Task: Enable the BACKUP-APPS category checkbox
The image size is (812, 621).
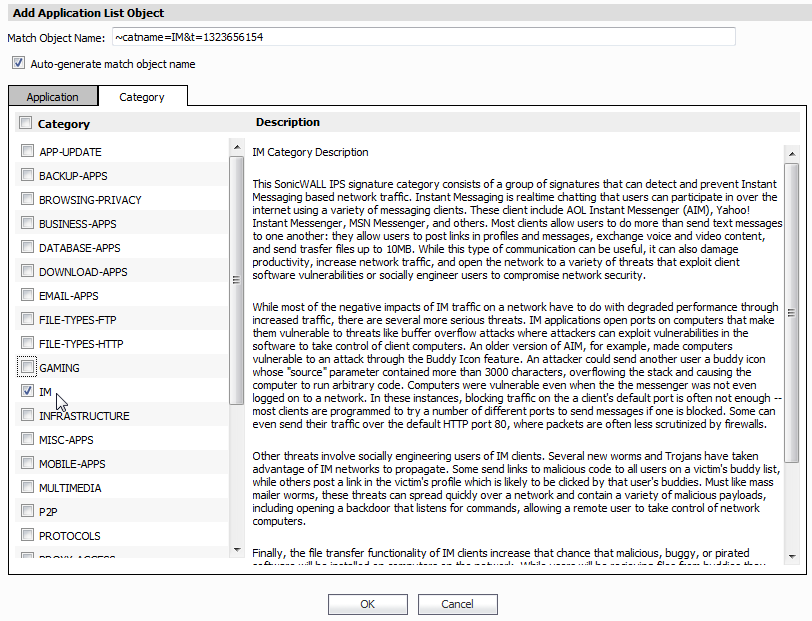Action: [x=27, y=175]
